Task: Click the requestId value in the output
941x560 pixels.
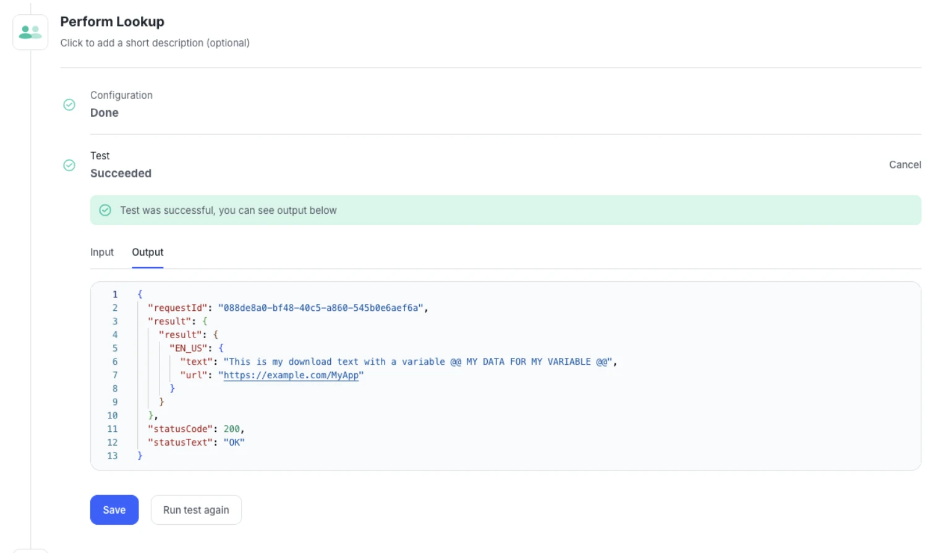Action: (320, 308)
